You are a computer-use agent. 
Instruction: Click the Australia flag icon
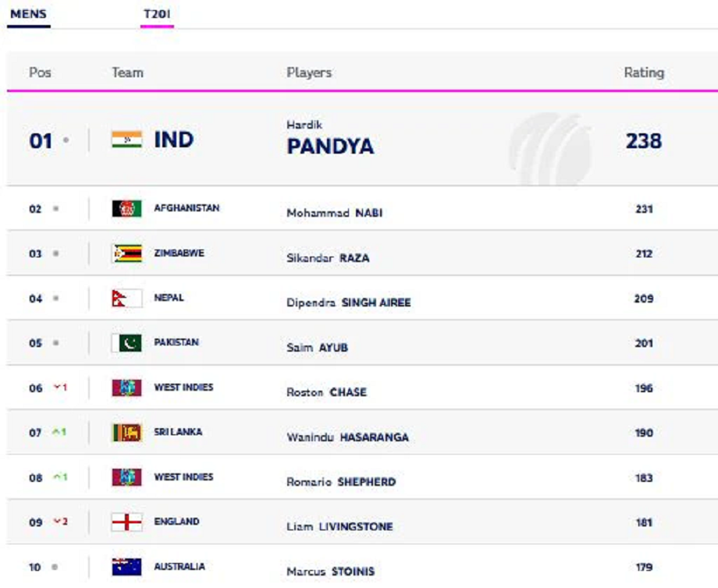tap(126, 567)
